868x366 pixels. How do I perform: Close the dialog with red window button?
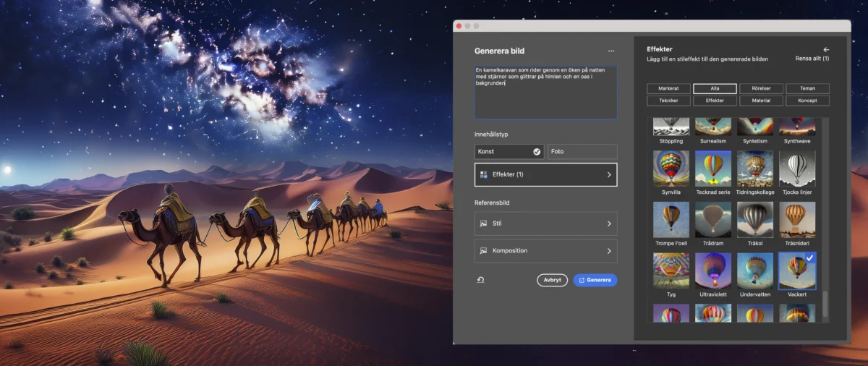pos(459,25)
